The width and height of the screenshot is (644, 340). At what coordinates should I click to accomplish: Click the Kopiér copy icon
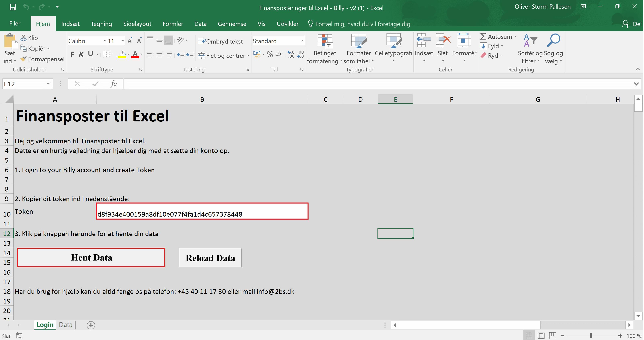pos(24,48)
